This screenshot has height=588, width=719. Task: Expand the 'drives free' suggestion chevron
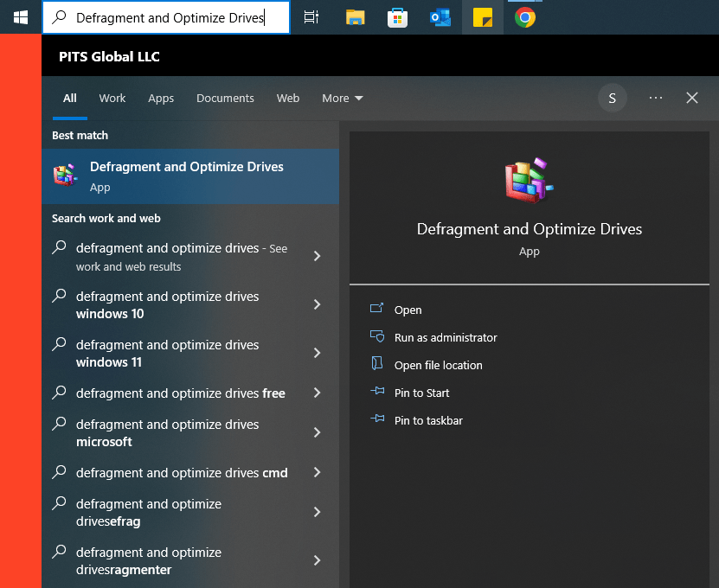317,393
